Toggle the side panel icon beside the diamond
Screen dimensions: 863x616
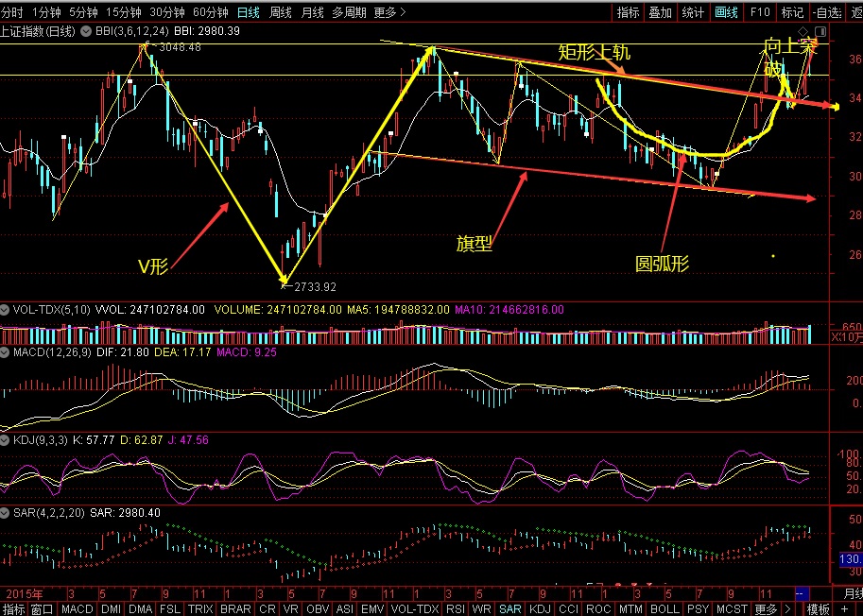coord(820,31)
